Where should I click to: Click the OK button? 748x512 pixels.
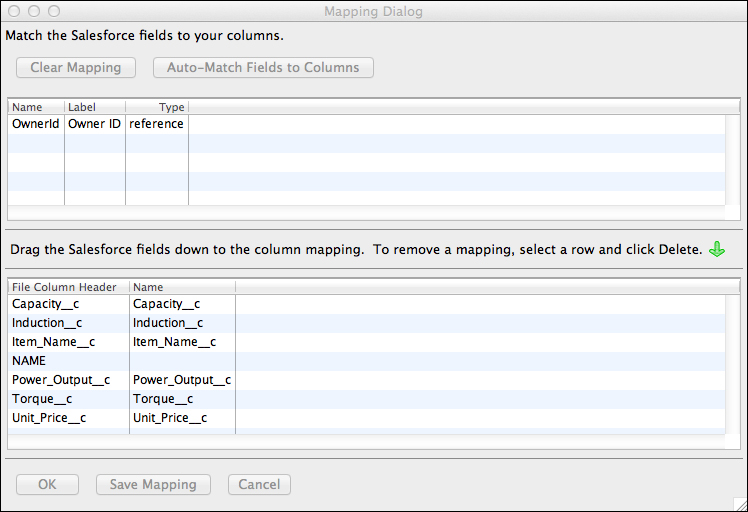point(47,485)
